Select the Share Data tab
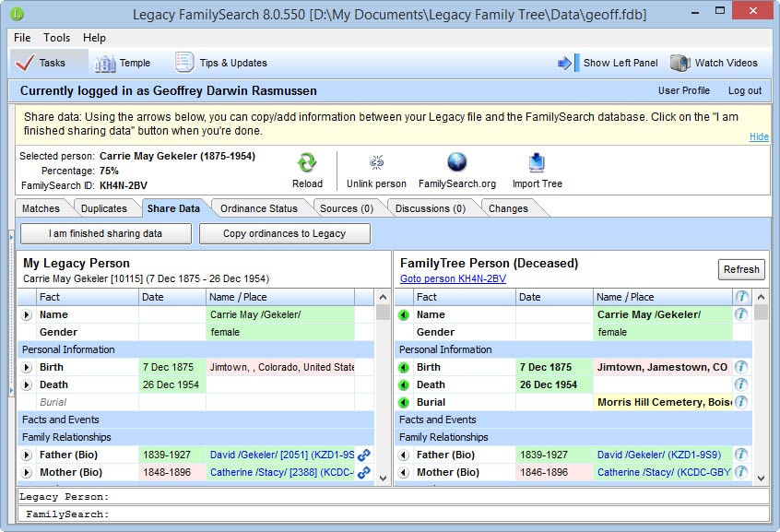 click(173, 208)
